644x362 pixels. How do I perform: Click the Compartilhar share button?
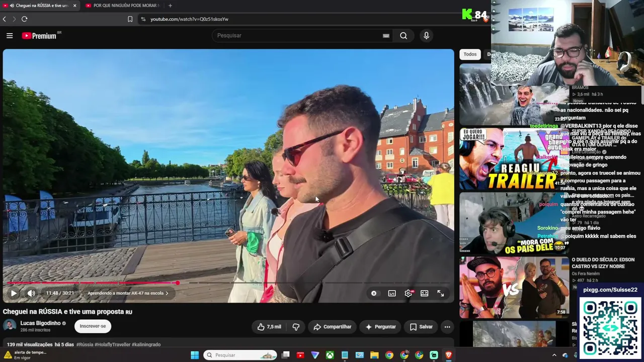click(332, 327)
